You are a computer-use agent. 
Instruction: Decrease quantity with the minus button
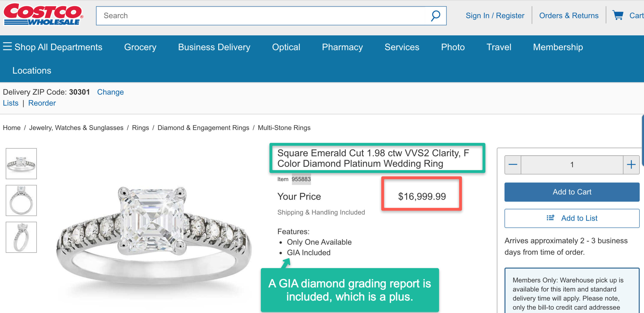click(x=513, y=165)
